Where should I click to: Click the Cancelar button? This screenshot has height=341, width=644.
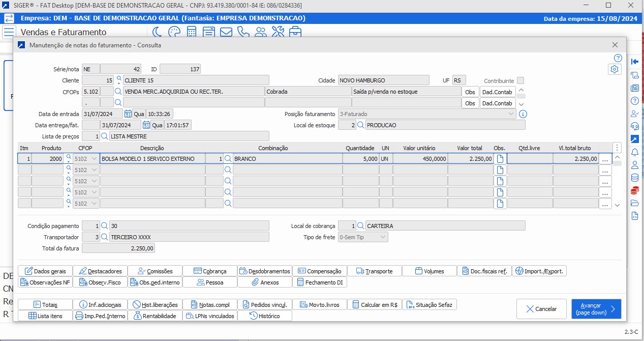click(541, 309)
